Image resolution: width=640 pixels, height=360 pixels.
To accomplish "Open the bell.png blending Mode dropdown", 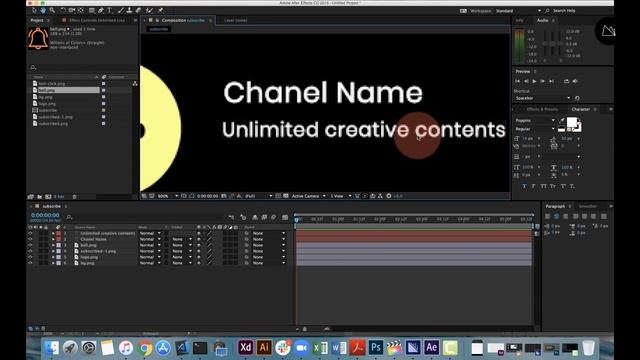I will coord(150,245).
